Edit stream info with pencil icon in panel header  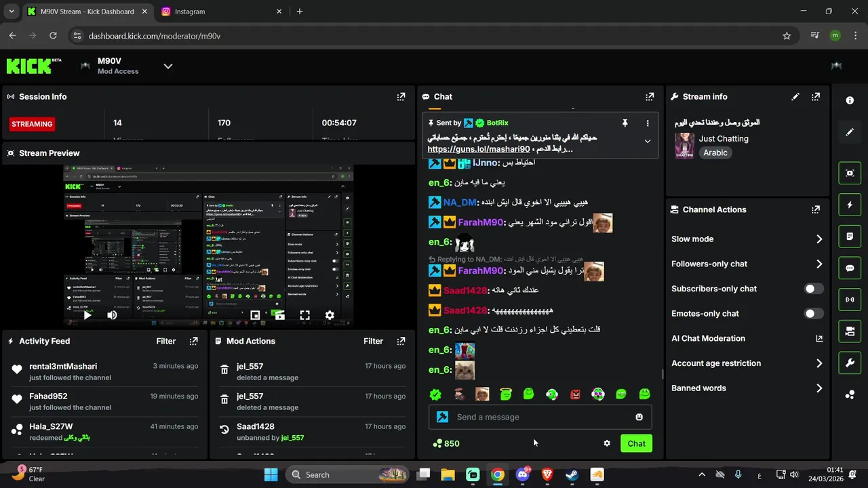point(795,97)
